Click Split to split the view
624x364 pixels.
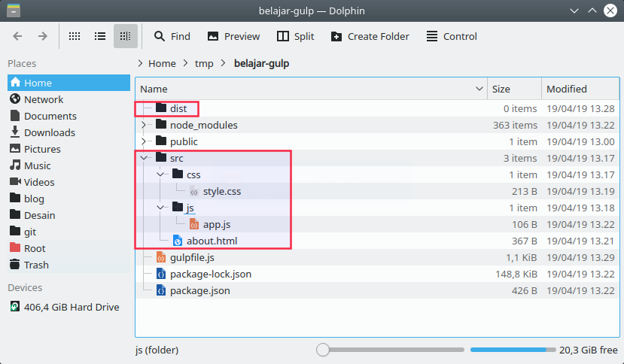(295, 36)
